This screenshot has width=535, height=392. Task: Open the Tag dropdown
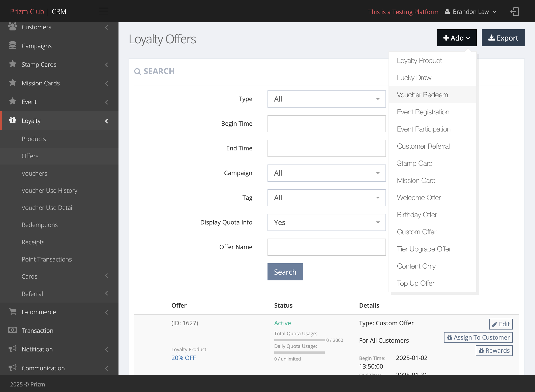326,198
